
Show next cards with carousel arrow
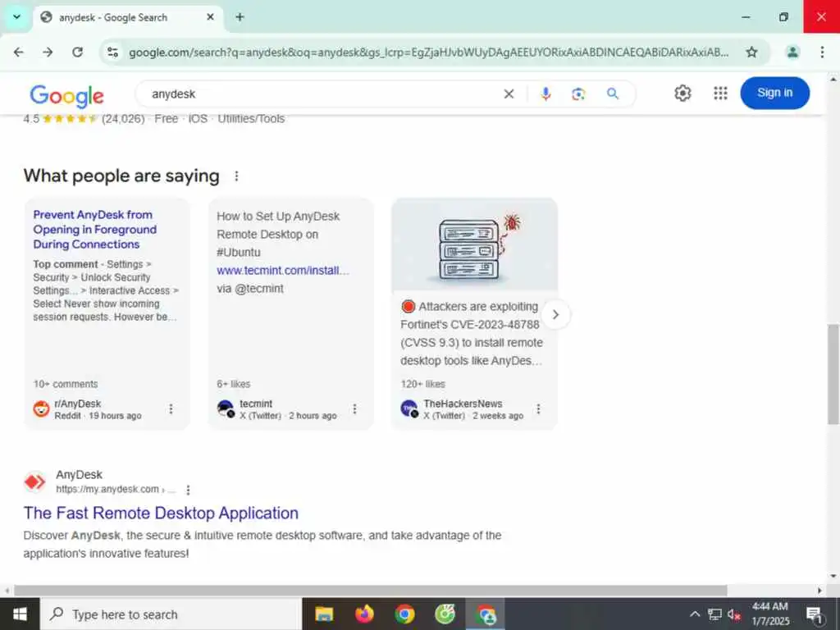coord(555,314)
